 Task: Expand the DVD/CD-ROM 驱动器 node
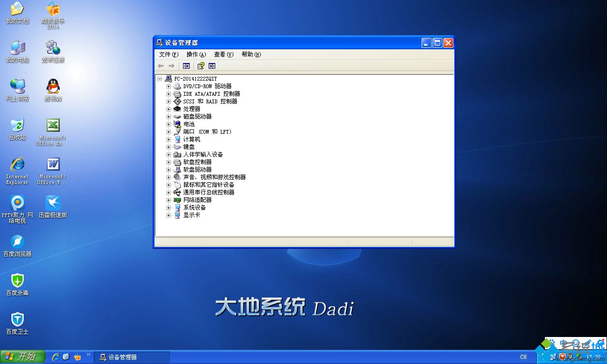point(168,86)
